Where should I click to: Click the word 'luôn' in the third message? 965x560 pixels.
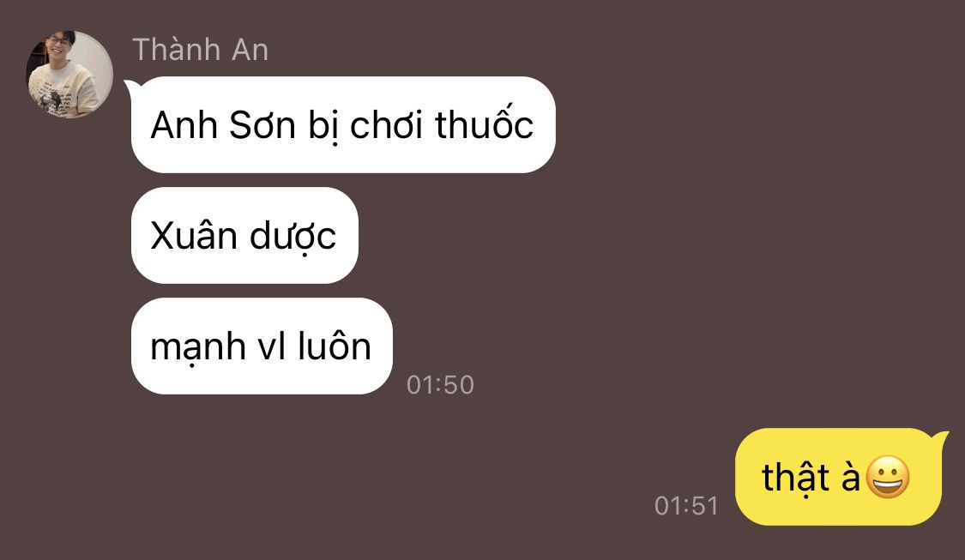335,345
